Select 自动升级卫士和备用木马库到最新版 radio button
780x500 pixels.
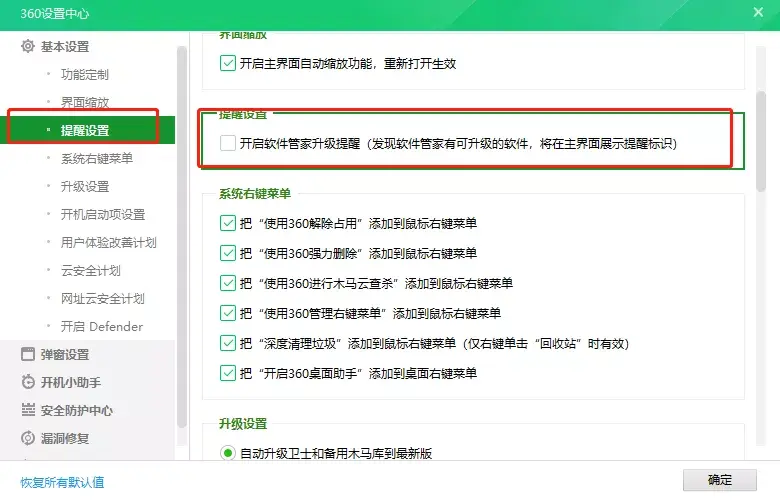228,453
